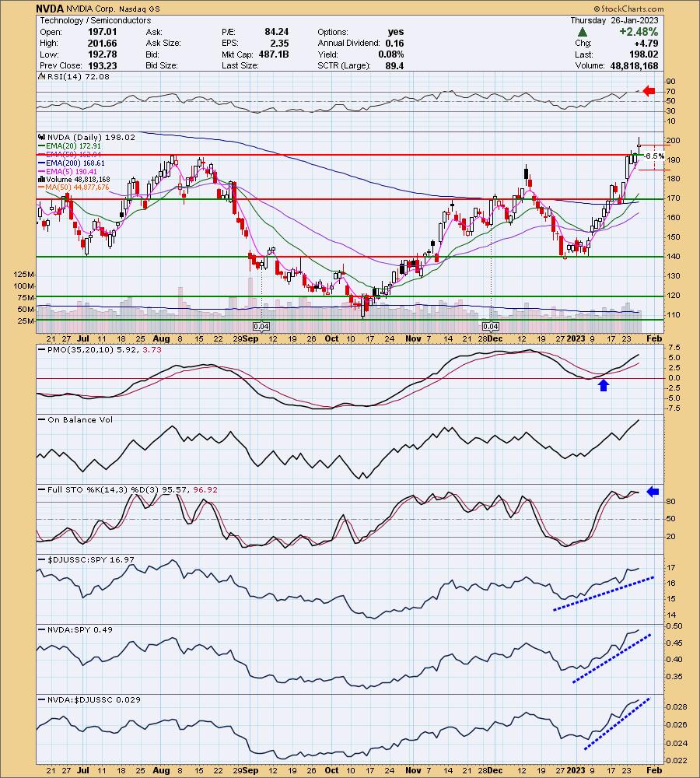Click the RSI(14) 72.08 panel label
Image resolution: width=700 pixels, height=778 pixels.
pos(78,76)
